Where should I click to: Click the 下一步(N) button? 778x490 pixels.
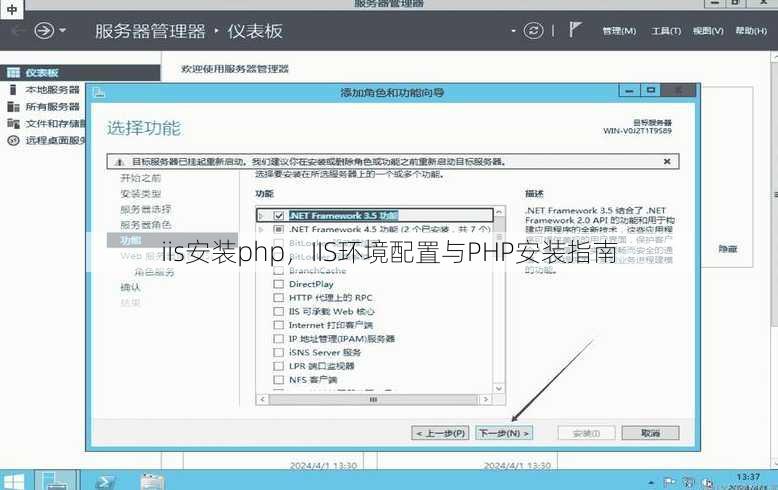click(x=504, y=433)
